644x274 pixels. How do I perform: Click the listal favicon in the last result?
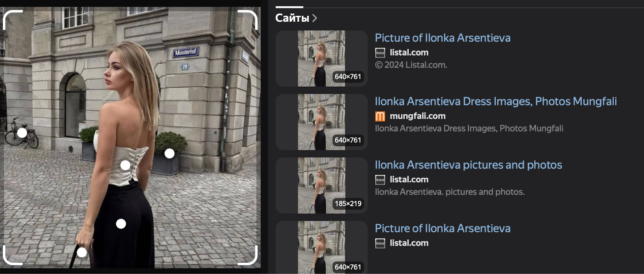380,243
